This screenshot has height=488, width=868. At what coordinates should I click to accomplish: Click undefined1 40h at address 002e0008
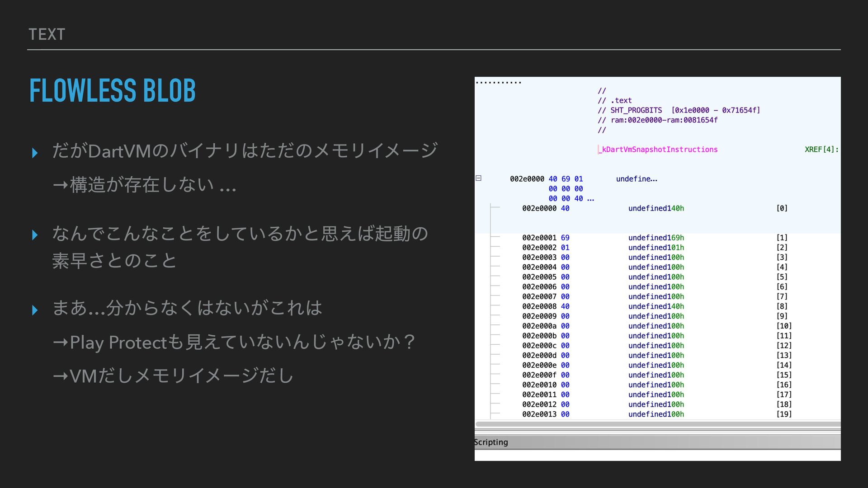click(x=656, y=306)
